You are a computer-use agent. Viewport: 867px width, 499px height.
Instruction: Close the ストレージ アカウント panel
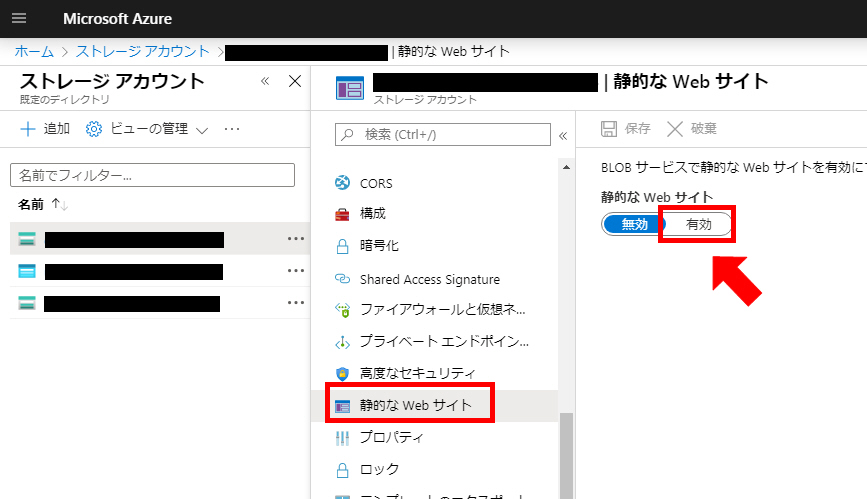pyautogui.click(x=295, y=81)
